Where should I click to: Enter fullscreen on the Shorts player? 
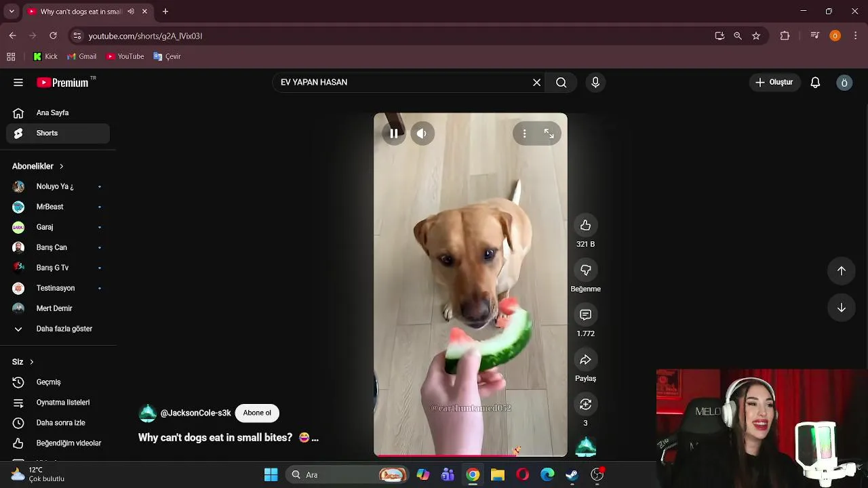[549, 134]
